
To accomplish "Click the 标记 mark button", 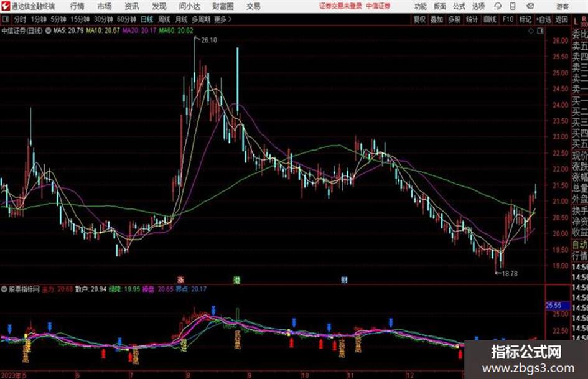I will (x=525, y=19).
